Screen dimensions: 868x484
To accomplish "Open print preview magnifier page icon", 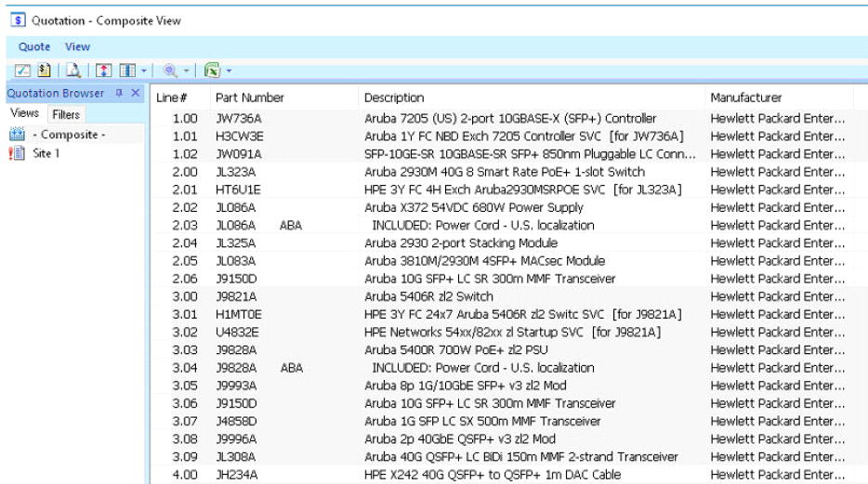I will tap(73, 71).
